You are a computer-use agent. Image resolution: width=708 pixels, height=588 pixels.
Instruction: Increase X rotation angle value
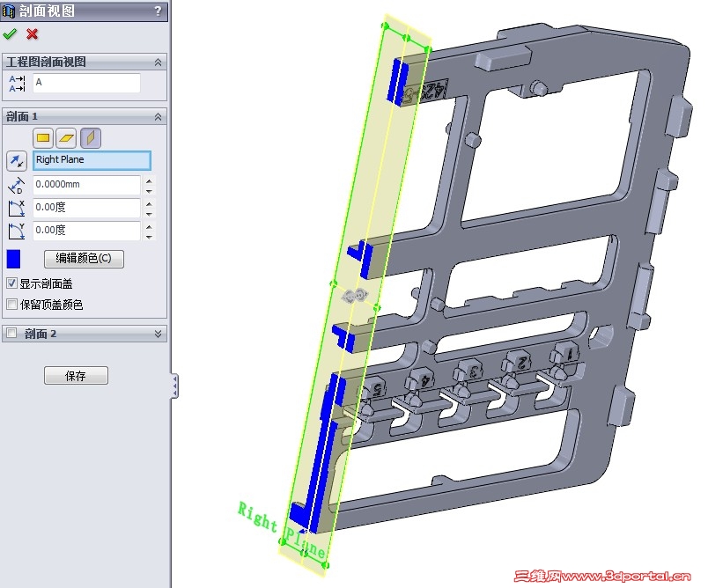coord(149,203)
